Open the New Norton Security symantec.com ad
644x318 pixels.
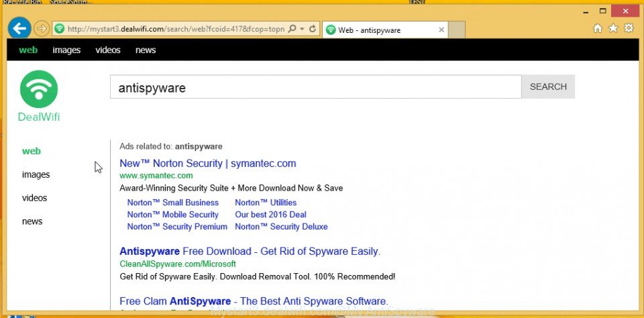pos(207,164)
